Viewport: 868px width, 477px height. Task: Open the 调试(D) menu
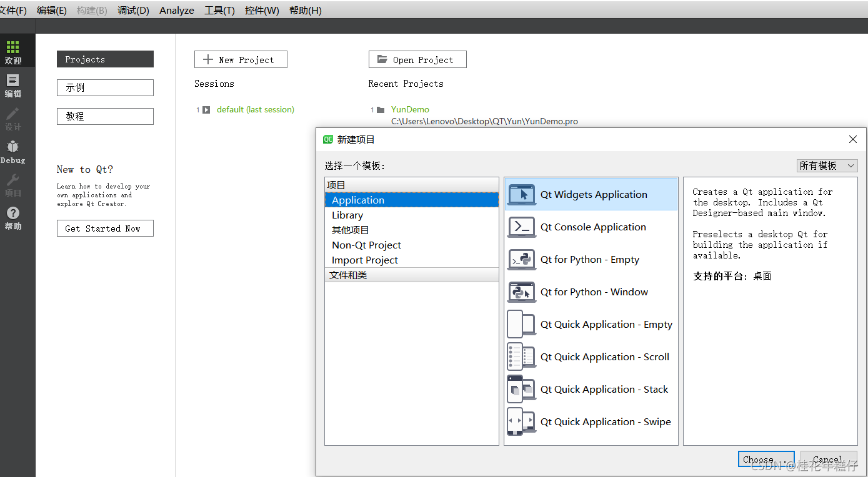pyautogui.click(x=133, y=11)
